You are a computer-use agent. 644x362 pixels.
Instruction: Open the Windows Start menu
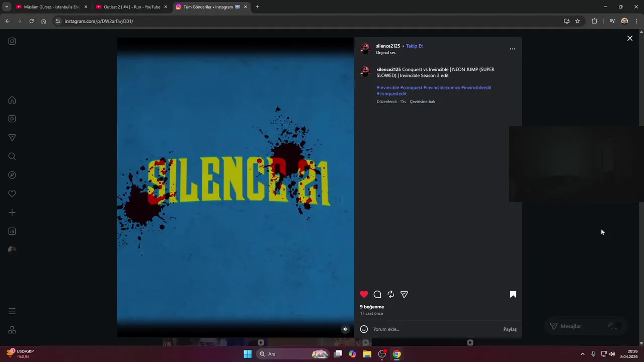[x=248, y=354]
